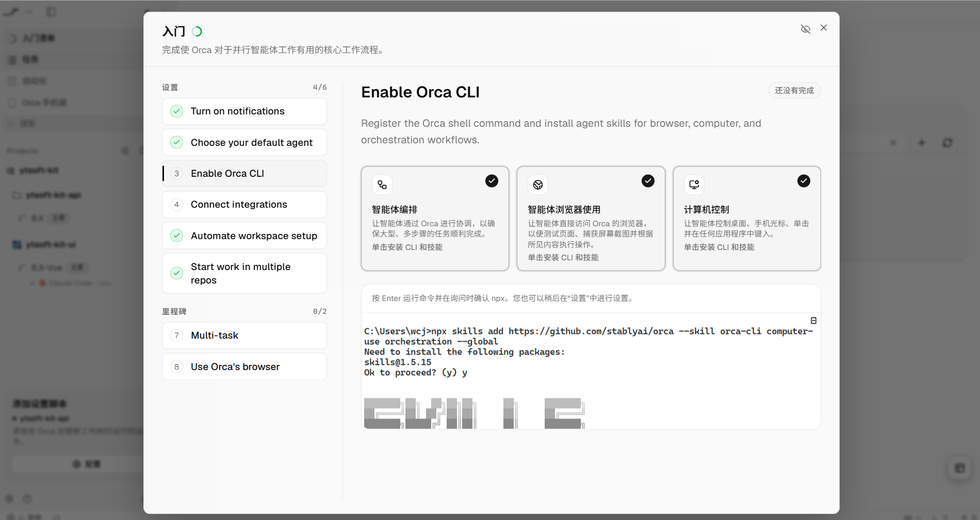Click the 计算机控制 card title
980x520 pixels.
[x=707, y=210]
